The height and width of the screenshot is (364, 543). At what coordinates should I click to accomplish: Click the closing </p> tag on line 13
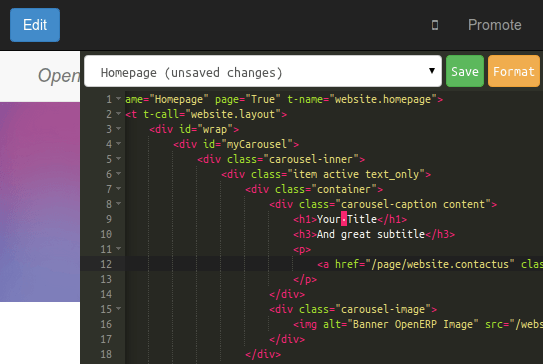(305, 279)
